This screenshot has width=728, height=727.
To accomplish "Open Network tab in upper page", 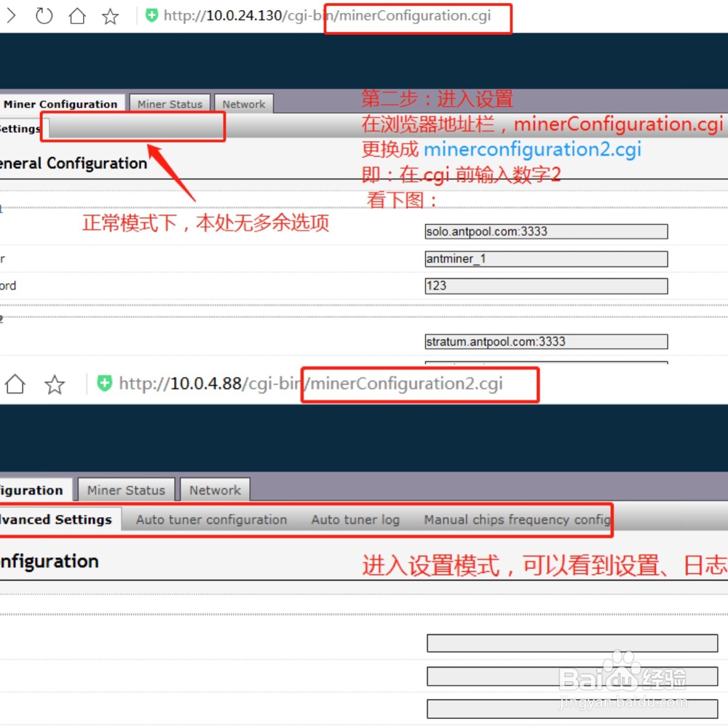I will tap(244, 104).
